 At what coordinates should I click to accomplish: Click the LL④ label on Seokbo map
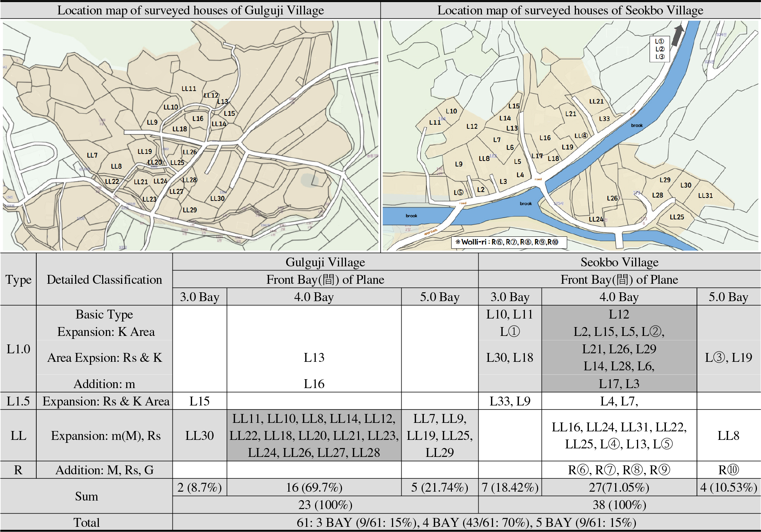[581, 136]
